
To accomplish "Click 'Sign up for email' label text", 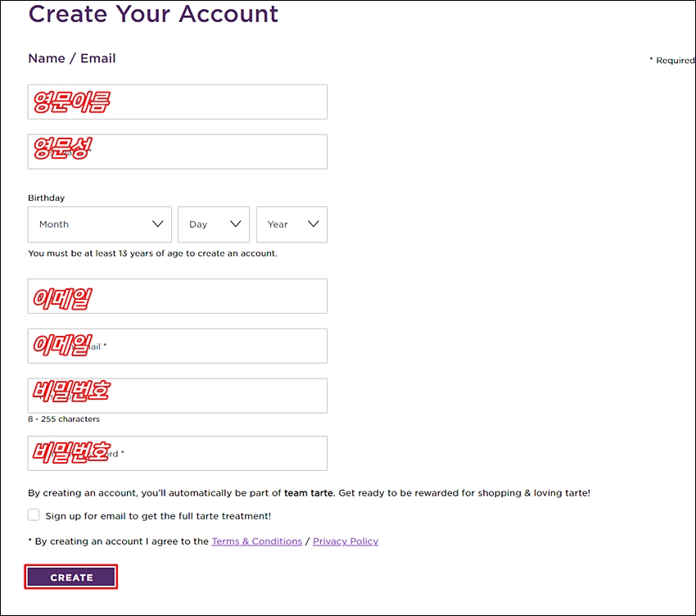I will click(x=158, y=516).
